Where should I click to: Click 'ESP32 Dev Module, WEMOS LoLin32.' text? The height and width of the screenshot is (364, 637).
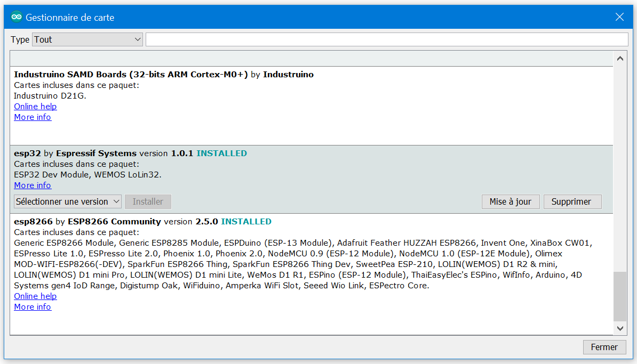[87, 174]
